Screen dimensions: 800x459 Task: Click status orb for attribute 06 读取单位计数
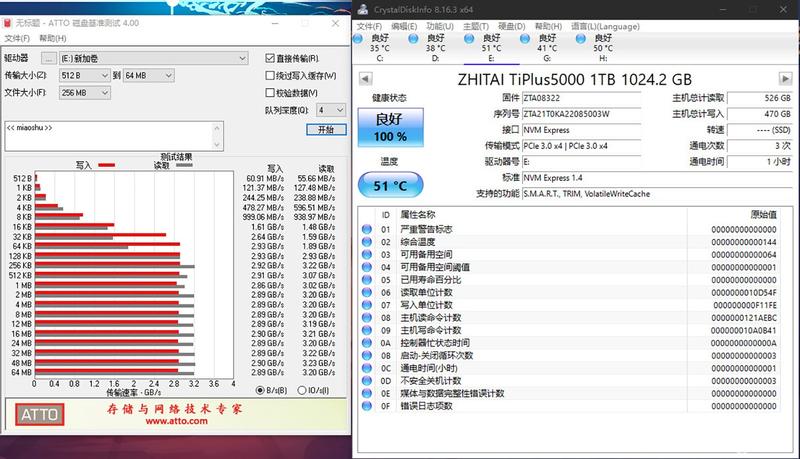367,292
